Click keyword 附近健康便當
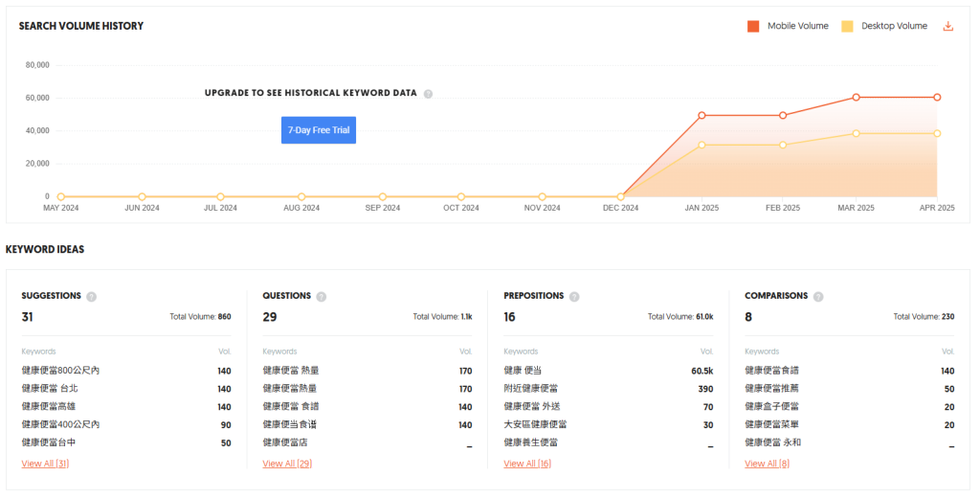This screenshot has width=980, height=499. (530, 389)
